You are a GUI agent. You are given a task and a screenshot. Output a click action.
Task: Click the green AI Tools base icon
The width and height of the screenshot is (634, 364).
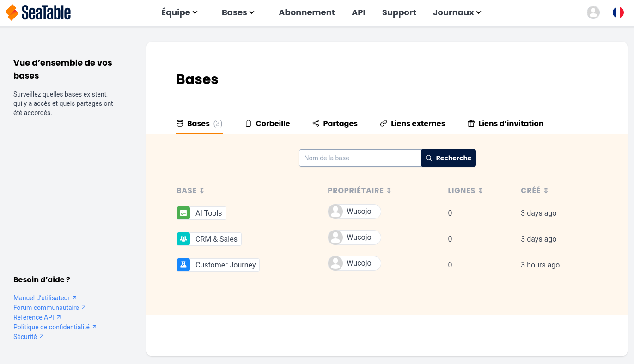click(183, 213)
